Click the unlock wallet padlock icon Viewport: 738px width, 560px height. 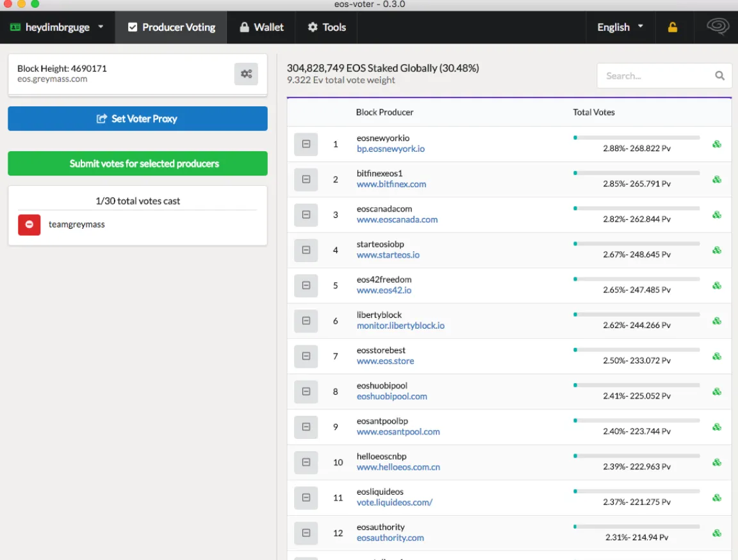pyautogui.click(x=673, y=28)
